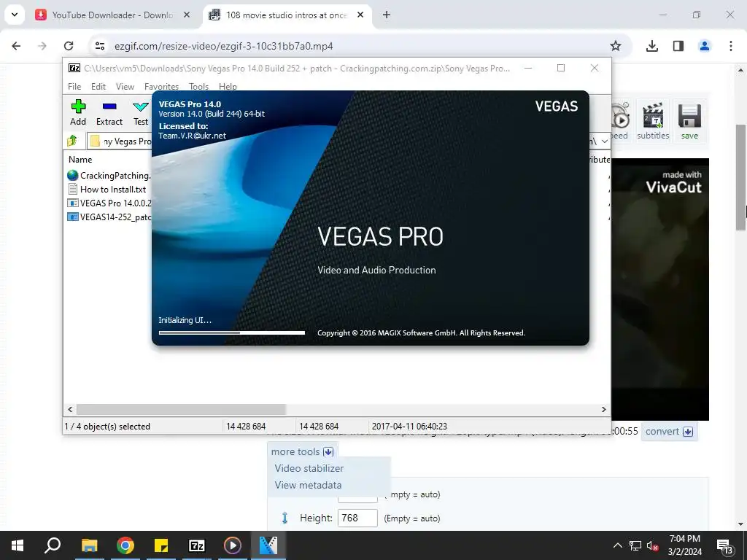Click the muted volume tray icon
This screenshot has width=747, height=560.
tap(652, 545)
